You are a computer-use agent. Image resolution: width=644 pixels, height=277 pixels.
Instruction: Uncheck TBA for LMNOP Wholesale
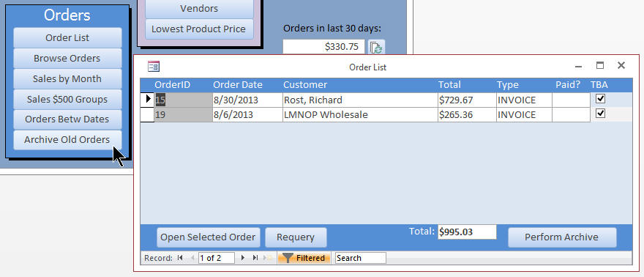point(601,113)
